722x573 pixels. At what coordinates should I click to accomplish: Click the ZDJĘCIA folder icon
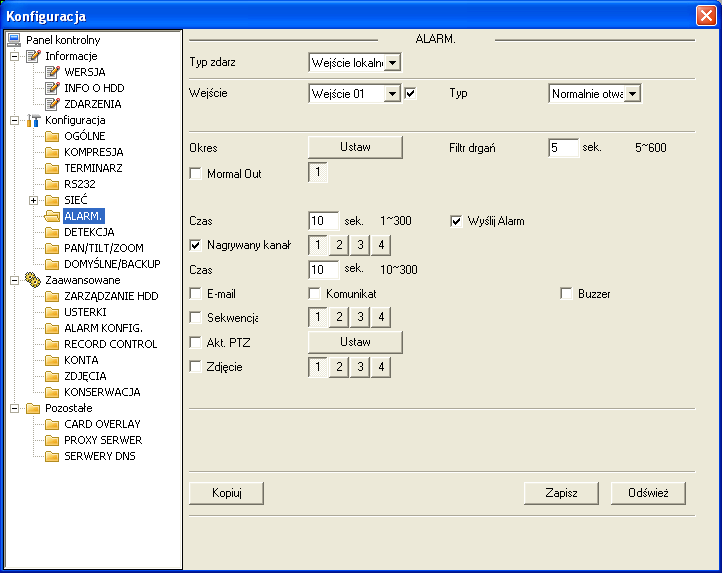click(52, 376)
